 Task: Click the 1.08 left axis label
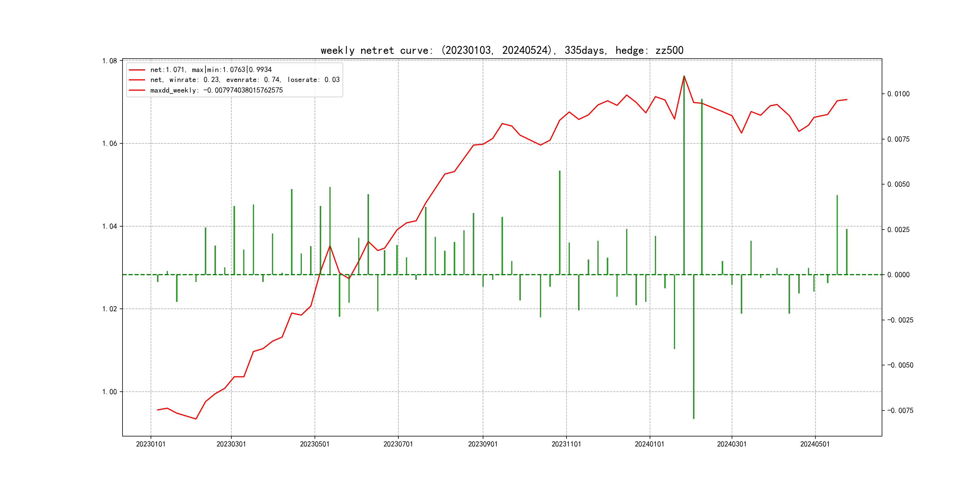click(109, 61)
